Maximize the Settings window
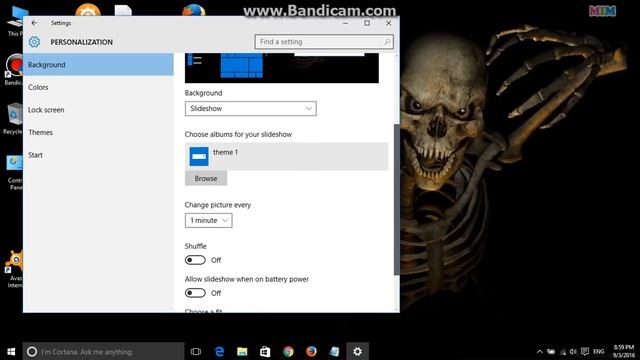 [x=367, y=23]
